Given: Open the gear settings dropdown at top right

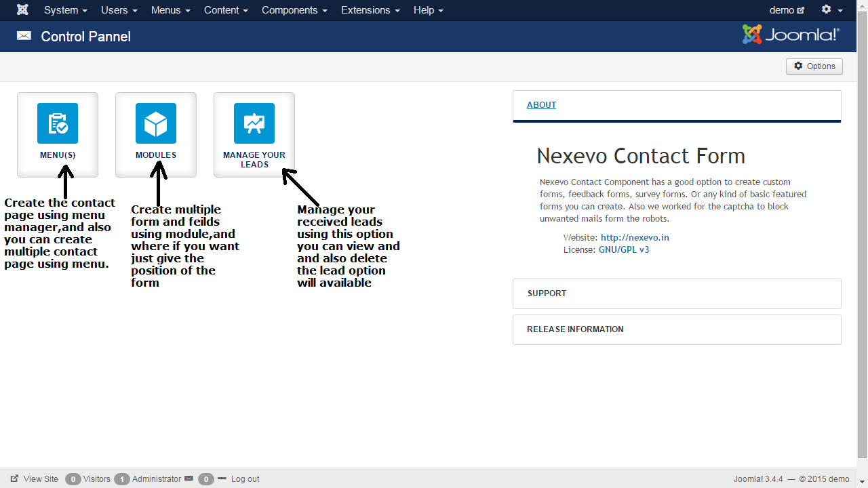Looking at the screenshot, I should (832, 10).
